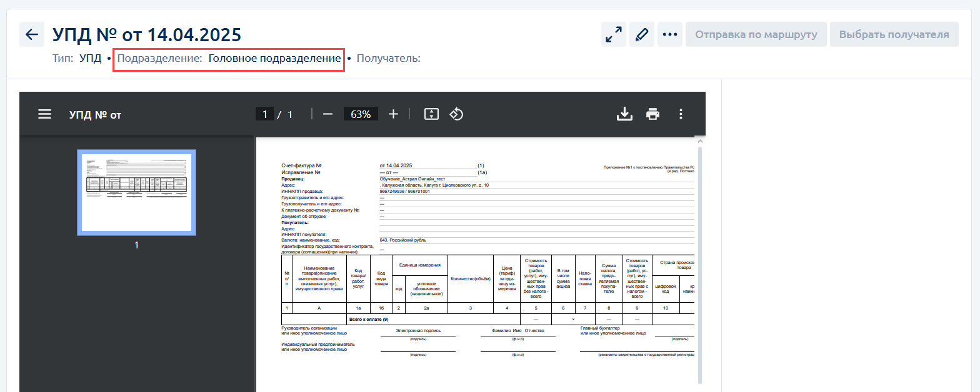Print the PDF document
Screen dimensions: 980x392
pyautogui.click(x=653, y=114)
